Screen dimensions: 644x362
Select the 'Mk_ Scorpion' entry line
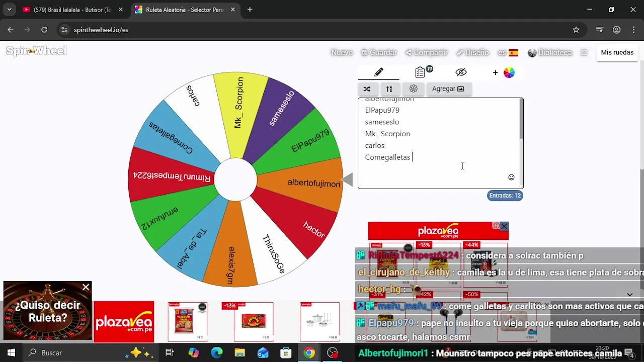click(x=387, y=134)
